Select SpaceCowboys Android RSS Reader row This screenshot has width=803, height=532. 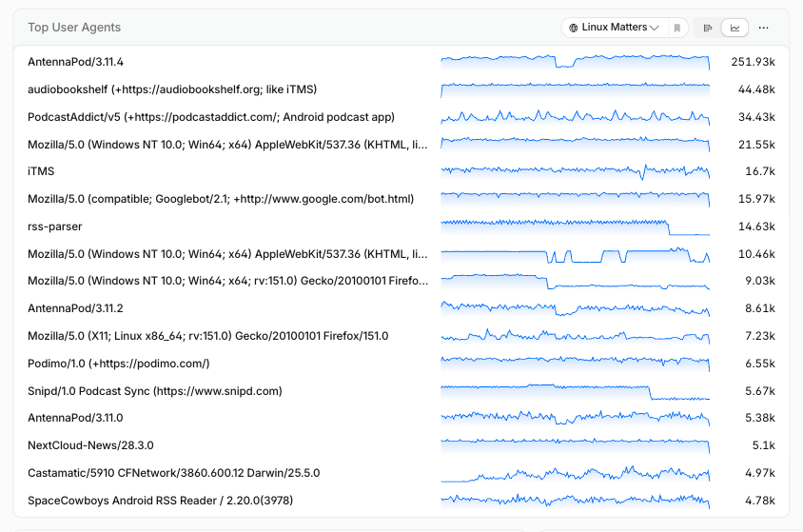click(x=401, y=501)
